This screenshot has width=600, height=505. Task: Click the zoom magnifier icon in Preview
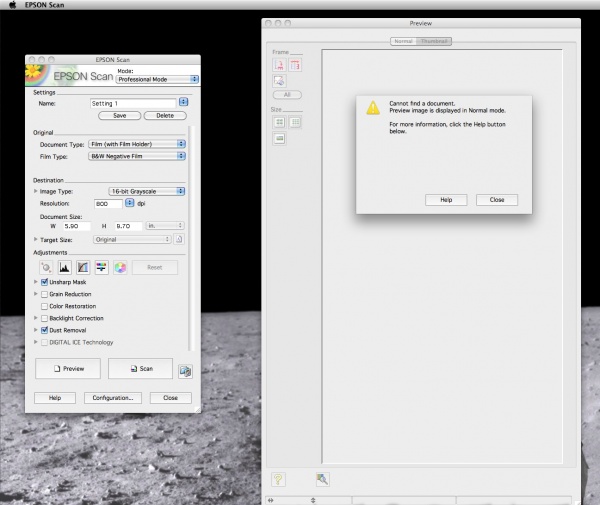tap(323, 479)
